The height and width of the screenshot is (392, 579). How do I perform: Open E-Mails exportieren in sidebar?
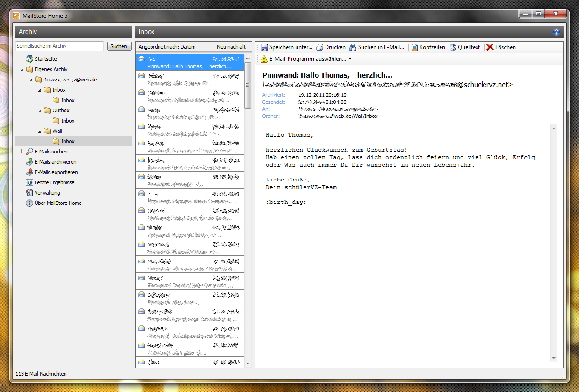click(56, 172)
